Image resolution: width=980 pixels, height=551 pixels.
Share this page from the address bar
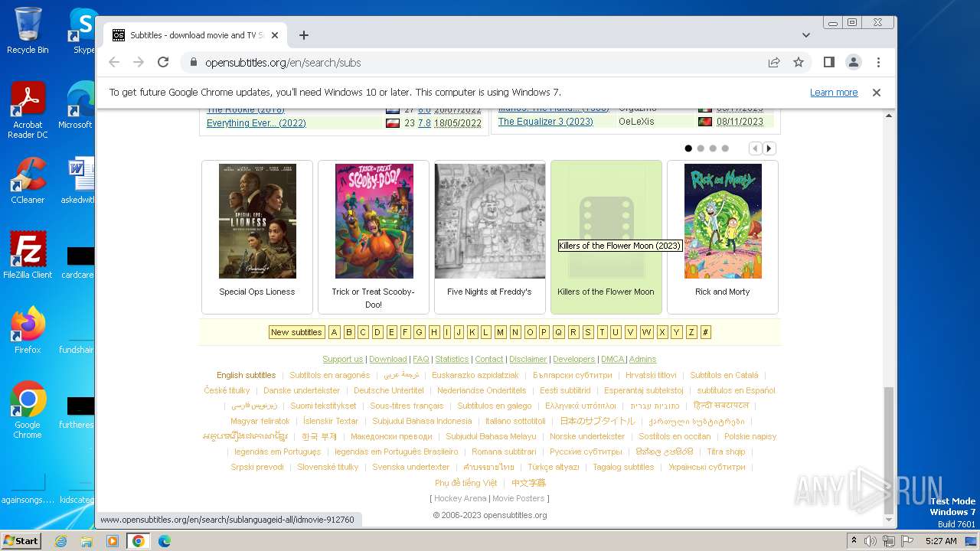(x=774, y=62)
